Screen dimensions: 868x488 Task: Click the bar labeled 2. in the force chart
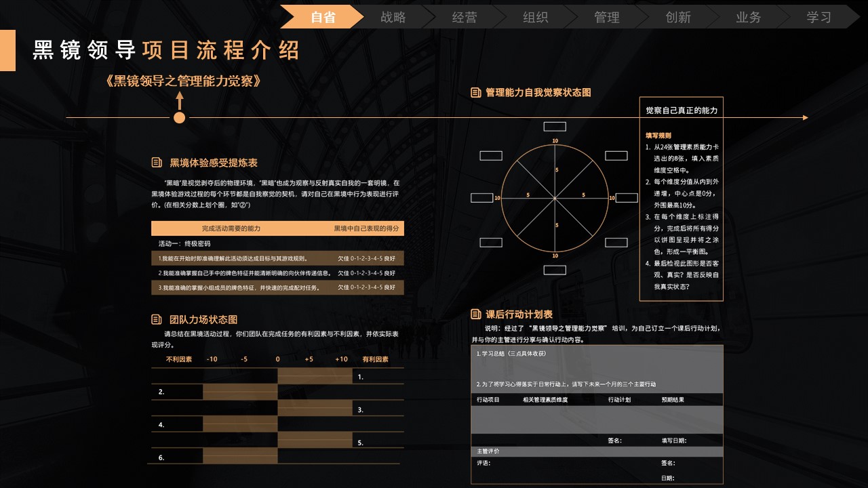point(240,392)
